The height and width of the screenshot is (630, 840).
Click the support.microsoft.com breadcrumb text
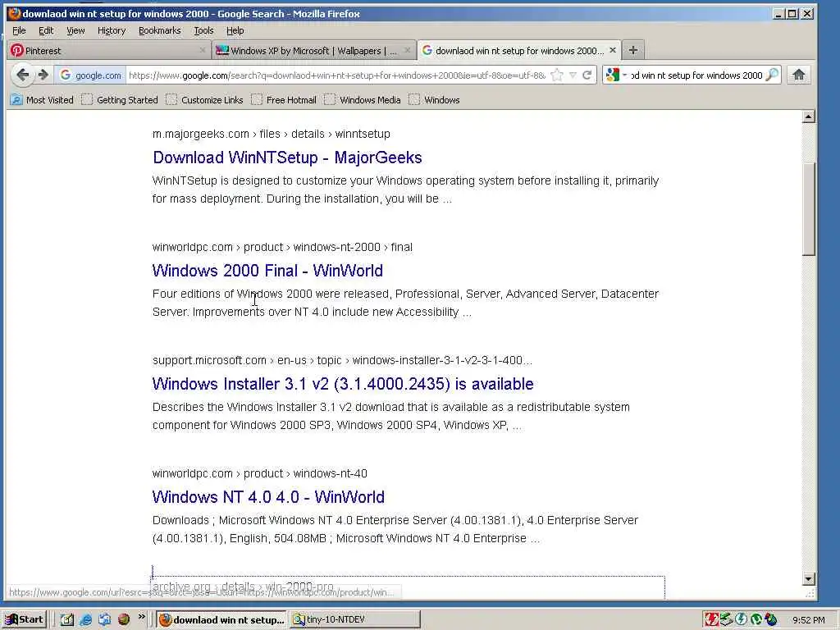point(342,360)
